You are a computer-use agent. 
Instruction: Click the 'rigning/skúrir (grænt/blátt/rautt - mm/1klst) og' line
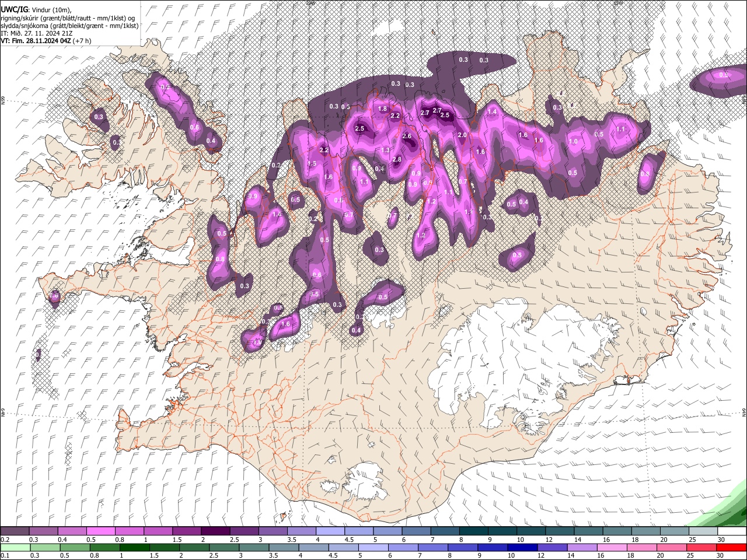click(x=68, y=18)
